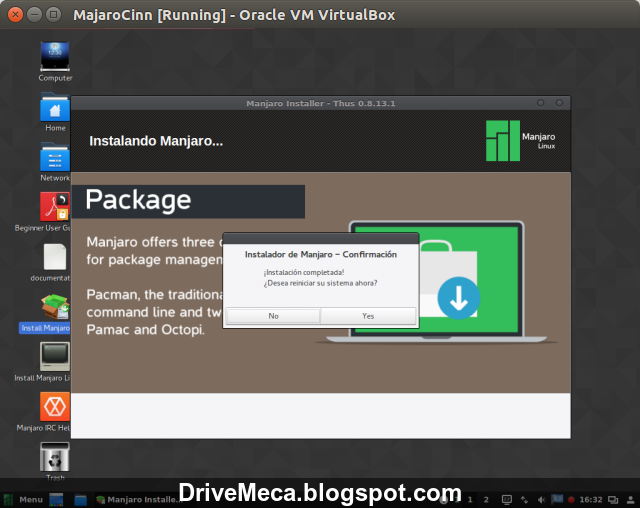Open the Menu button in the panel
The image size is (640, 508).
(x=24, y=499)
